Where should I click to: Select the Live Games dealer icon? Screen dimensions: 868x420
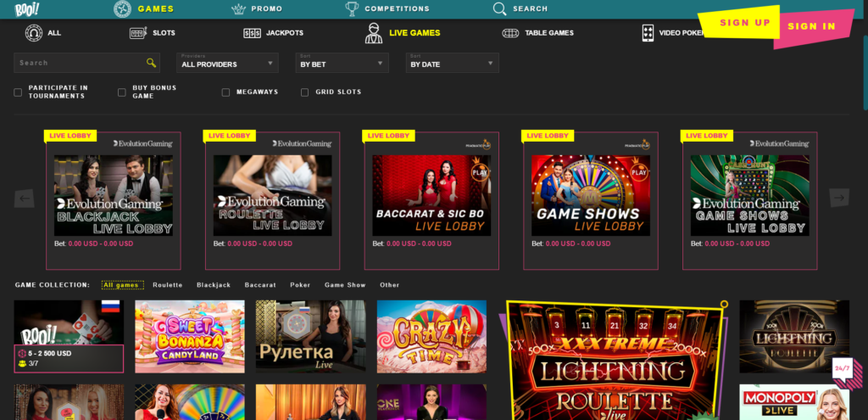click(374, 33)
